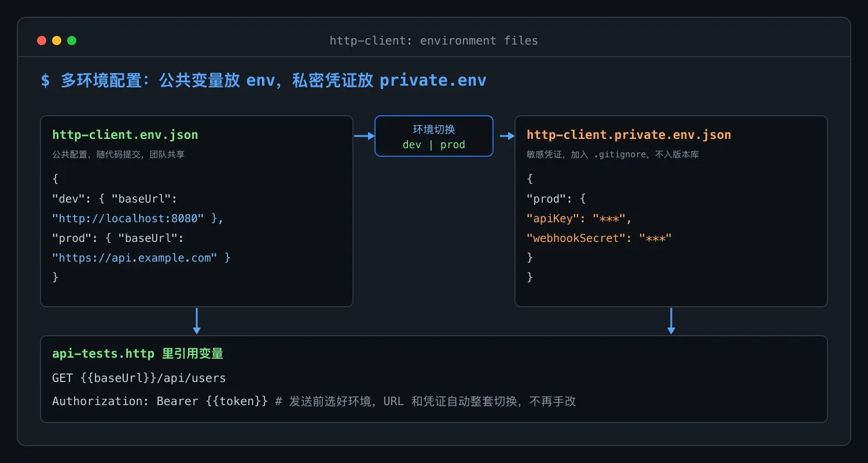The image size is (868, 463).
Task: Click the caption mentioning .gitignore
Action: tap(613, 155)
